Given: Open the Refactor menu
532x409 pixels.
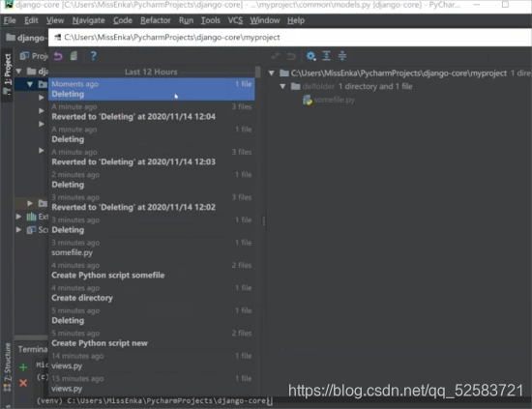Looking at the screenshot, I should pos(156,20).
